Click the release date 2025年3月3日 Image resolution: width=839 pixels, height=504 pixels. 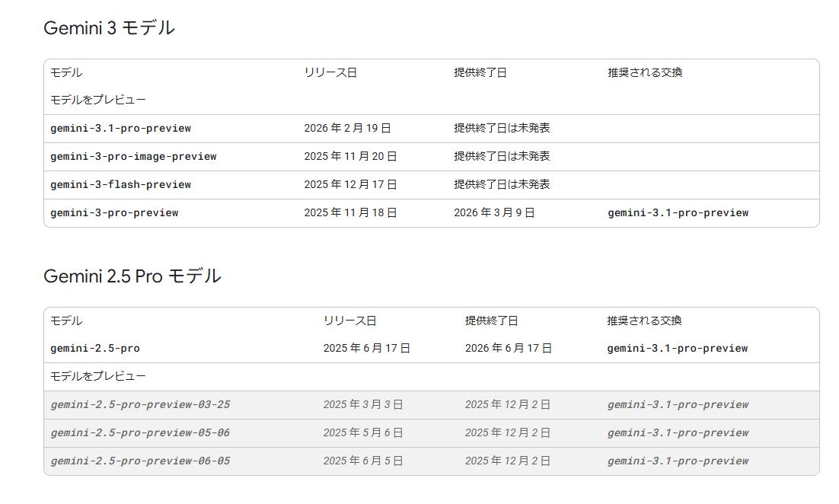(x=362, y=404)
